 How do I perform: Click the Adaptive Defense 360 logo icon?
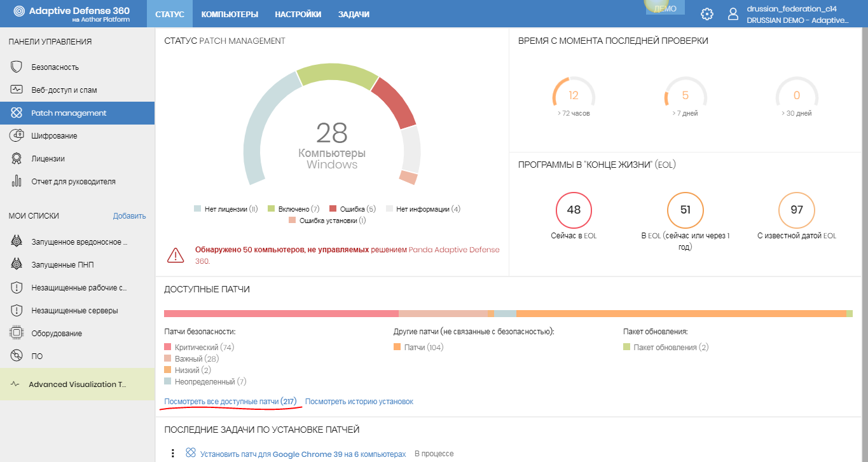pos(20,11)
